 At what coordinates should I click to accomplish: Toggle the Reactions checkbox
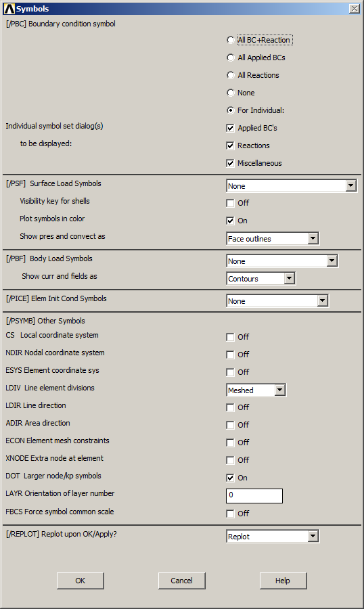[x=230, y=145]
